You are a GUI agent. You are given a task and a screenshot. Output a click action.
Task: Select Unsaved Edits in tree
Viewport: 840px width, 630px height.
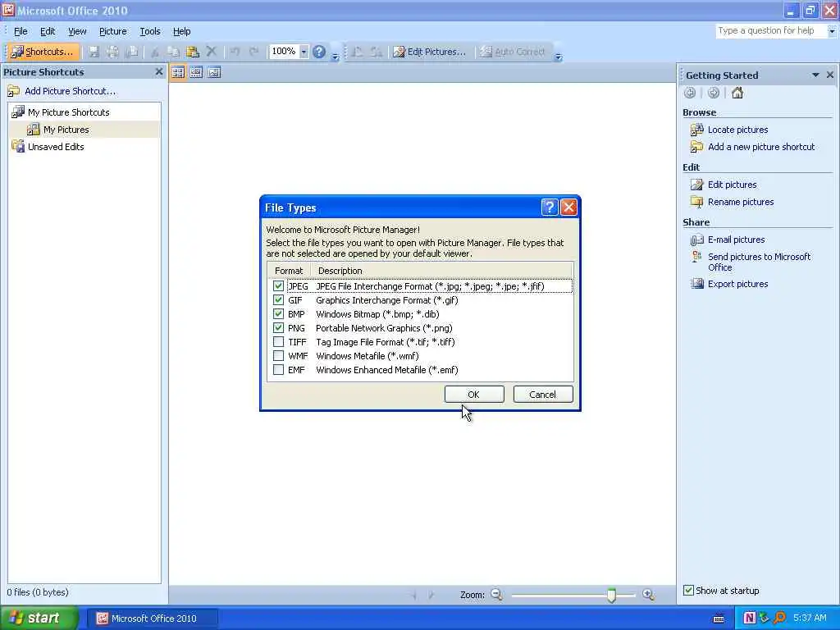coord(56,147)
